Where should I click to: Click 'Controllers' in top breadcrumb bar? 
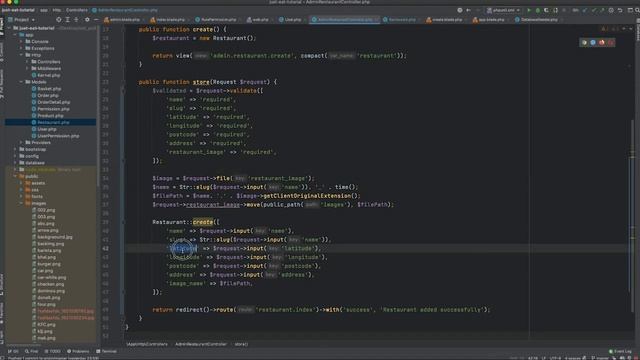coord(77,10)
